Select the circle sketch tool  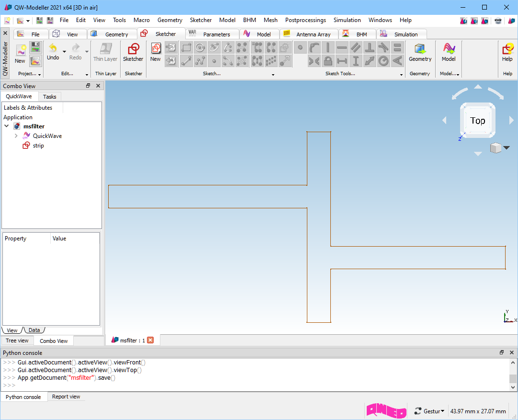pyautogui.click(x=200, y=47)
